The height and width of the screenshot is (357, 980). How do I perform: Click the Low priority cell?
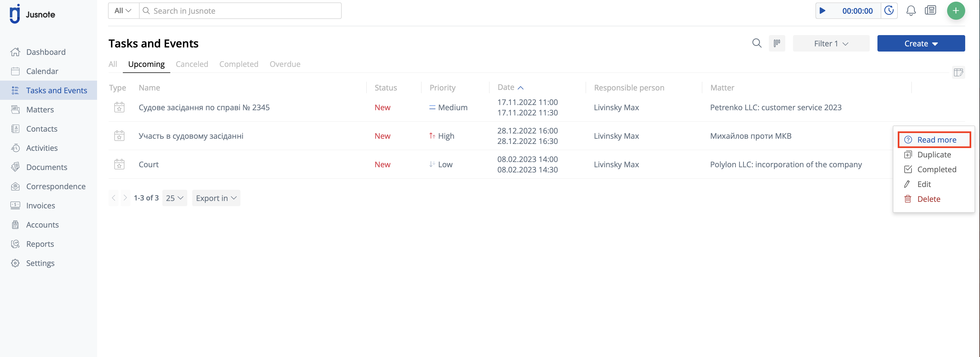pos(441,165)
